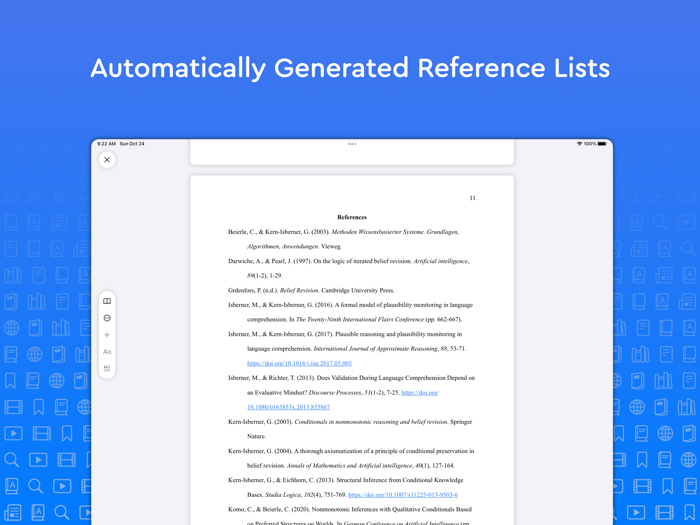Viewport: 700px width, 525px height.
Task: Click the Isberner & Richter (2013) reference
Action: coord(351,392)
